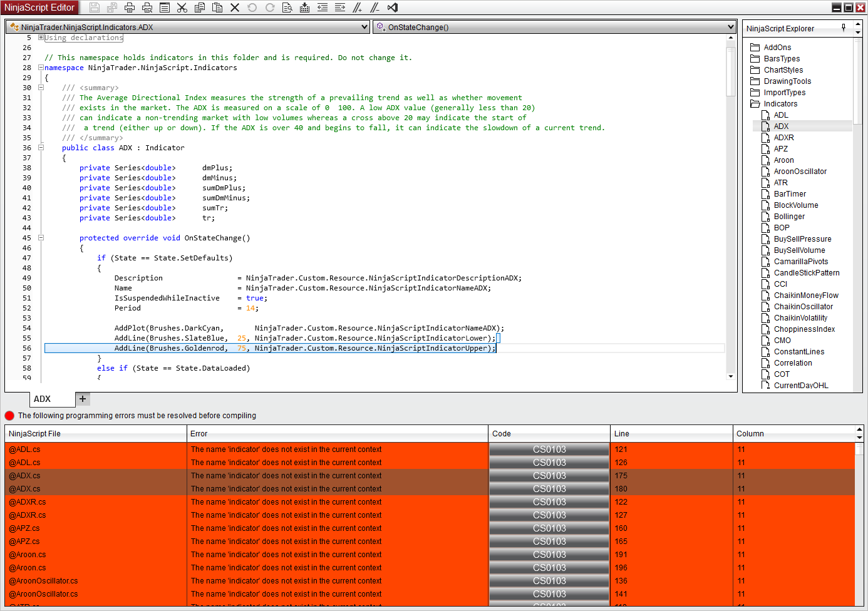Add a new tab with the plus button

83,399
